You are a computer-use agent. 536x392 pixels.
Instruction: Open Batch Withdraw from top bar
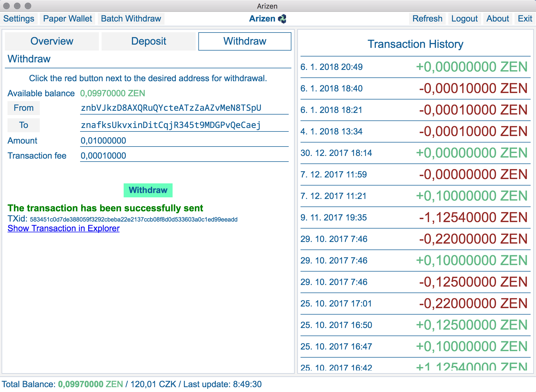click(x=131, y=19)
